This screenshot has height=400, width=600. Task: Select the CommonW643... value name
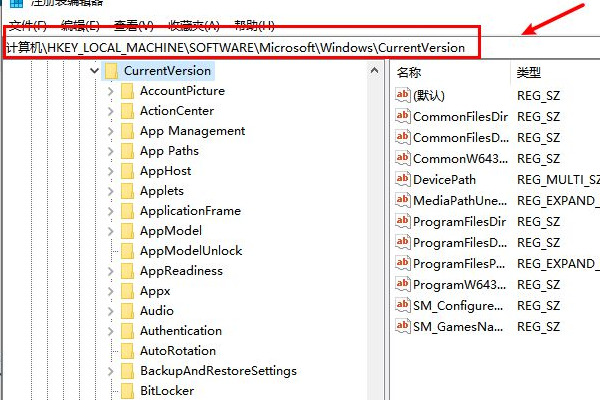click(x=460, y=158)
